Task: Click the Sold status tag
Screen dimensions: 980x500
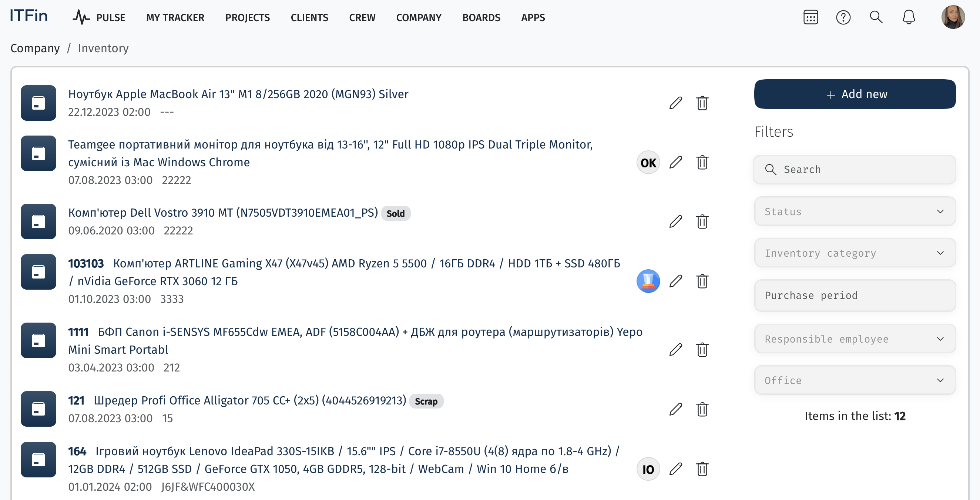Action: click(x=396, y=213)
